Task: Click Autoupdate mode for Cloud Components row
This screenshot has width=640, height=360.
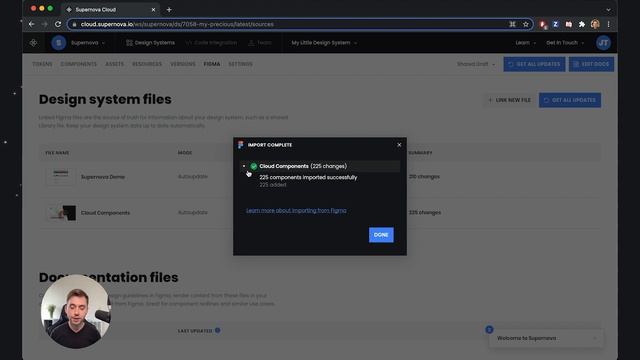Action: (193, 213)
